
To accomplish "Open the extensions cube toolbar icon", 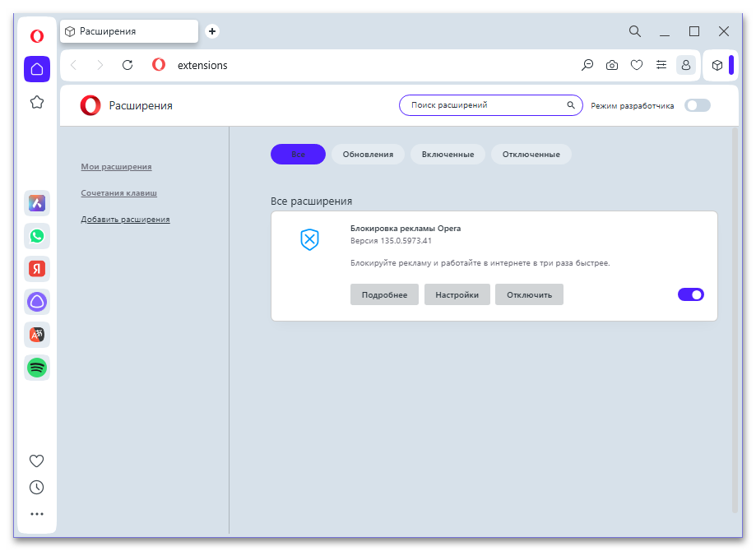I will (717, 65).
